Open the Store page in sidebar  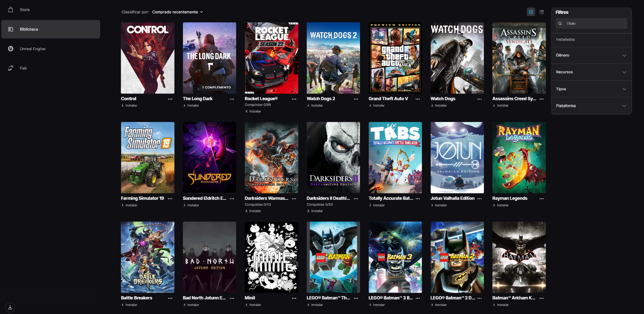[50, 10]
